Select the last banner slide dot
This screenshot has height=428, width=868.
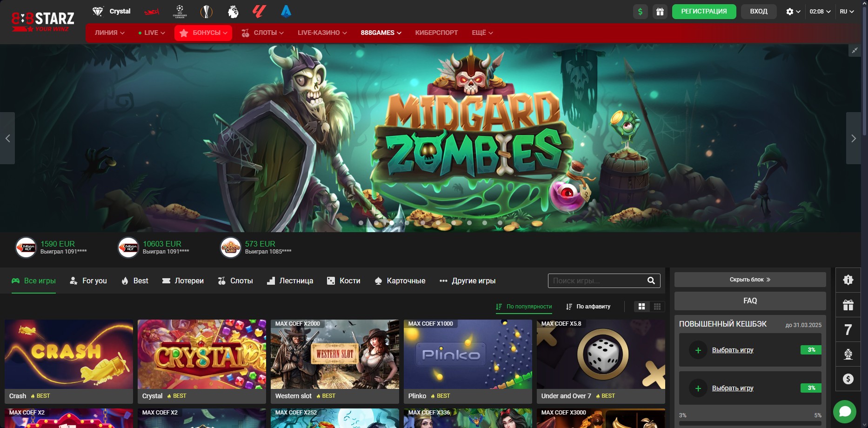tap(500, 223)
